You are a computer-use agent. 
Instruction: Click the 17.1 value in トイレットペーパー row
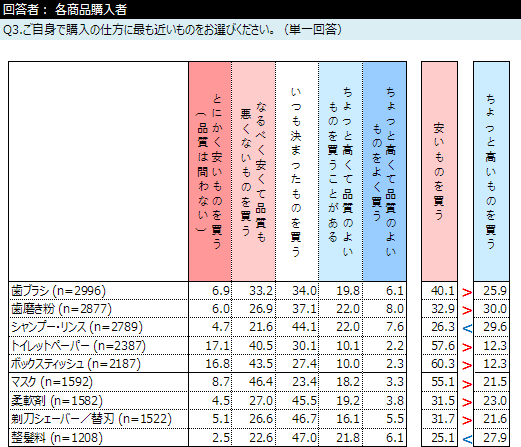[x=217, y=346]
